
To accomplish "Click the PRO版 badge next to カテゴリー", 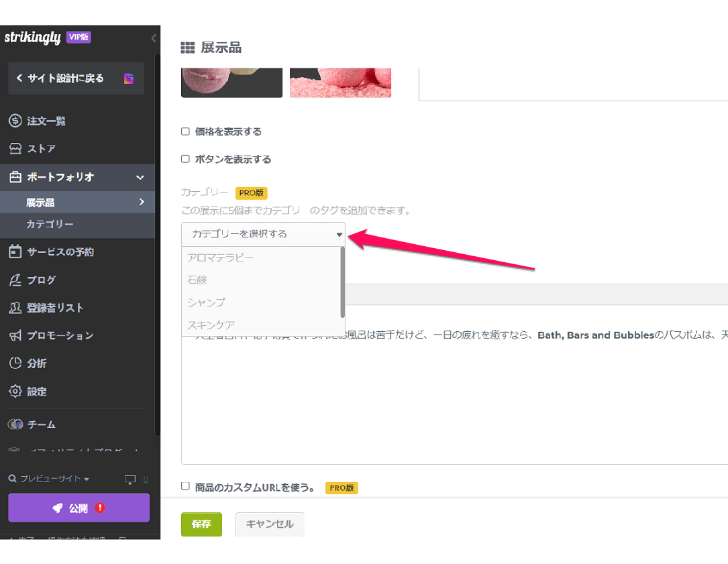I will tap(251, 192).
